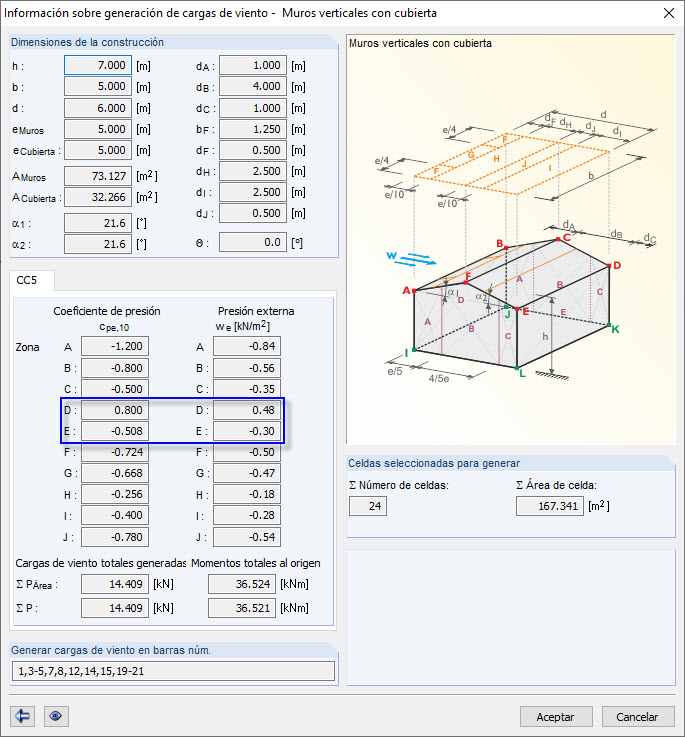685x737 pixels.
Task: Select zone F external pressure -0.50
Action: click(x=247, y=452)
